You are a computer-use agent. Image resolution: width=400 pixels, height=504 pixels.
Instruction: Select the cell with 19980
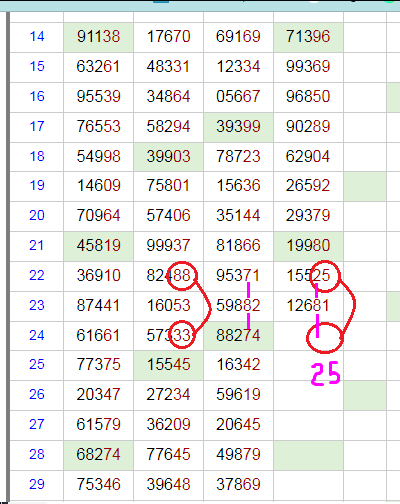pyautogui.click(x=308, y=246)
